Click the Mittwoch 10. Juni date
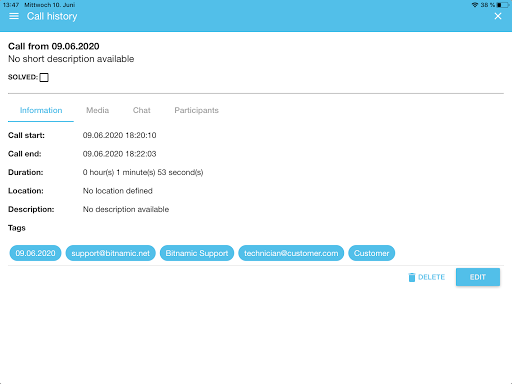The height and width of the screenshot is (384, 512). click(50, 5)
